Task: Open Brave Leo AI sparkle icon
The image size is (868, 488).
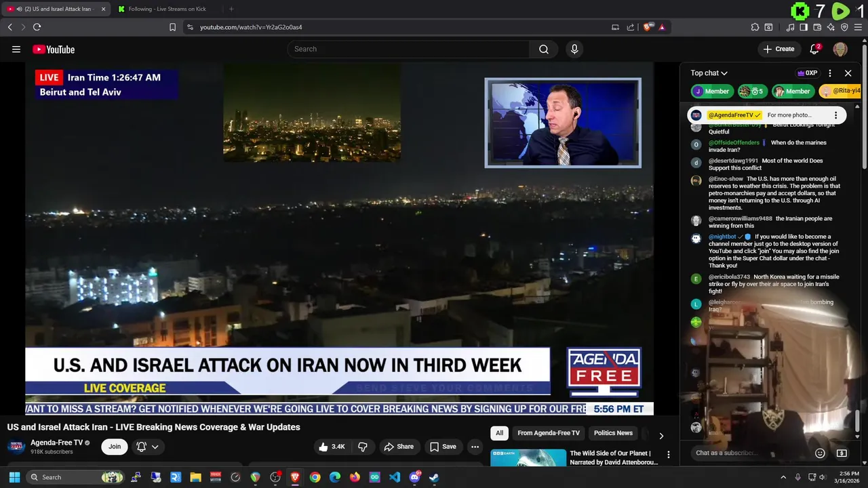Action: tap(831, 27)
